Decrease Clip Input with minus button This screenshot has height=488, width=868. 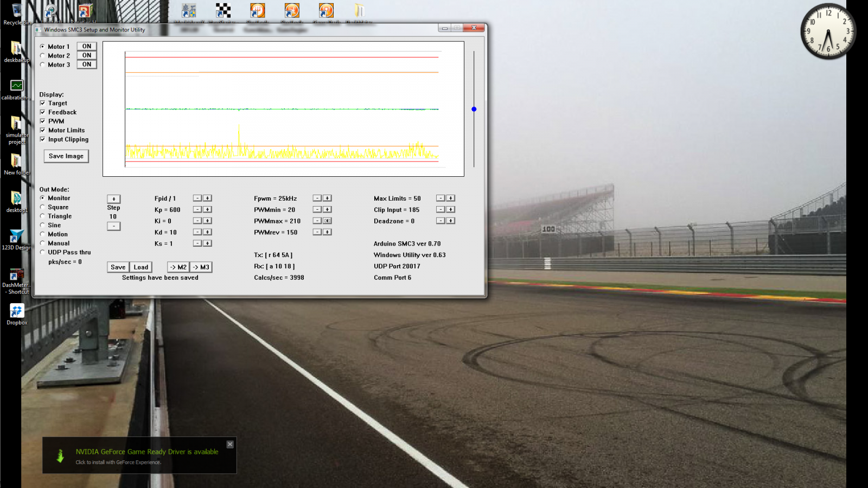point(441,209)
